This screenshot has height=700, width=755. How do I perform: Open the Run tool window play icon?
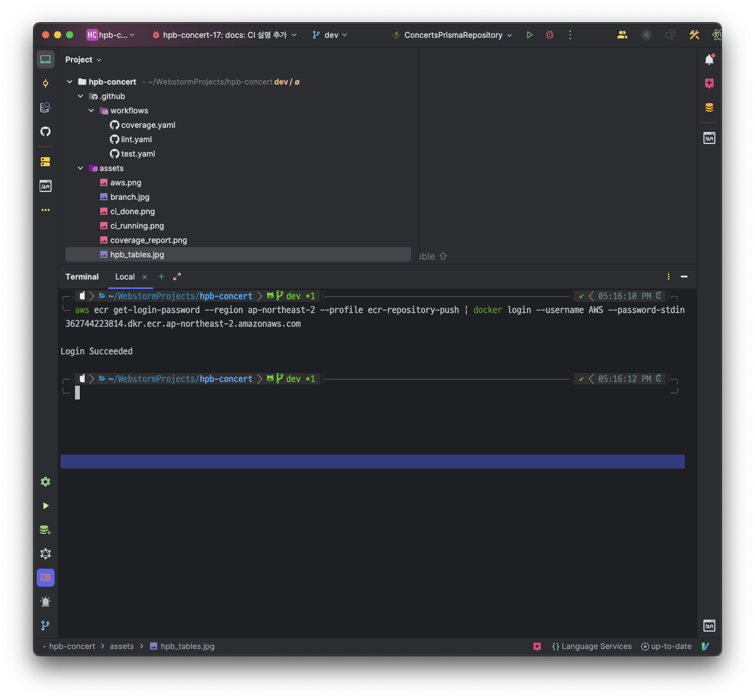click(x=46, y=506)
